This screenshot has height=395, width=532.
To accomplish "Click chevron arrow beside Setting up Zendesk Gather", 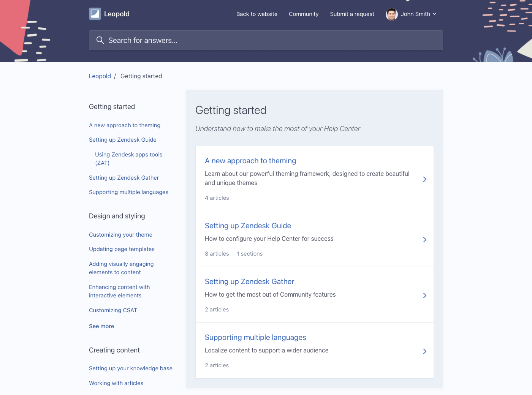I will tap(424, 295).
